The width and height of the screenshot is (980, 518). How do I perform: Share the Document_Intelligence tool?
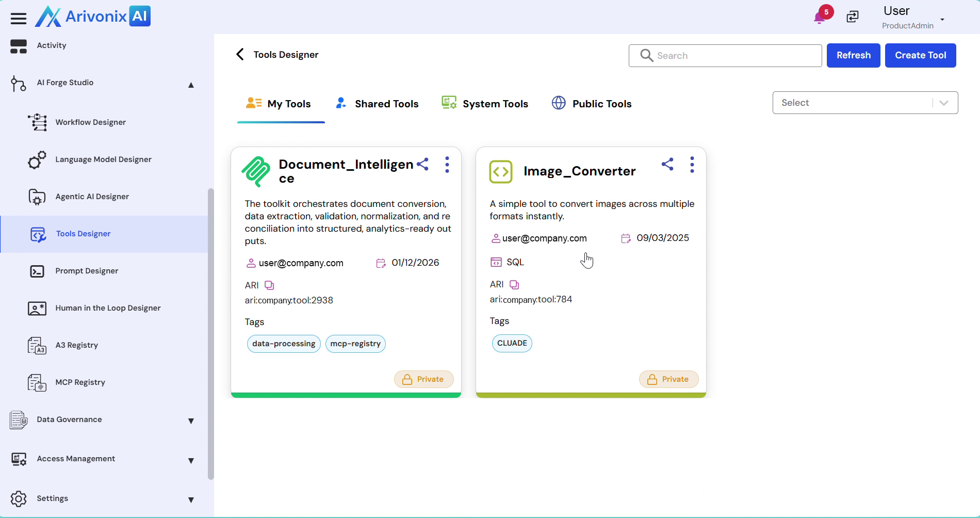(423, 165)
